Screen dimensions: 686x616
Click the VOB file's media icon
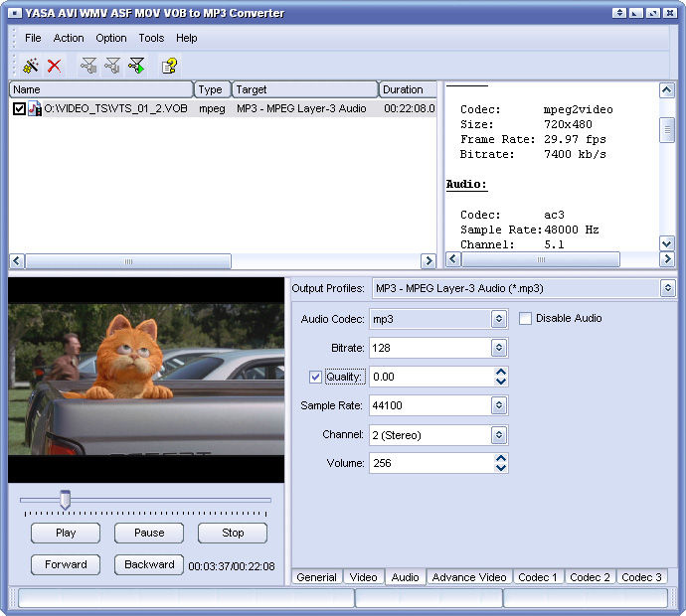[x=35, y=108]
